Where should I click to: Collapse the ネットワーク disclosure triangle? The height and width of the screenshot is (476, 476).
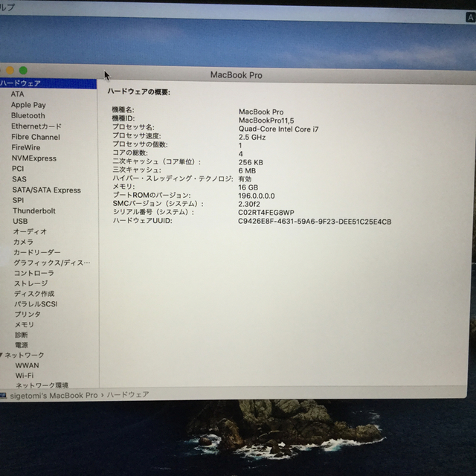(1, 355)
